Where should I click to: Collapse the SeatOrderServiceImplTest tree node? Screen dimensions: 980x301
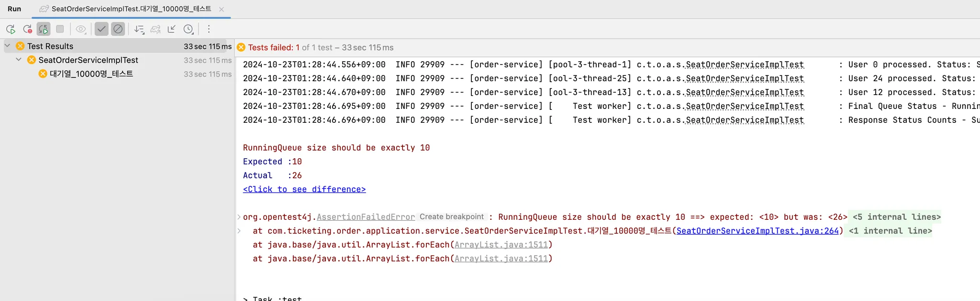click(x=19, y=60)
